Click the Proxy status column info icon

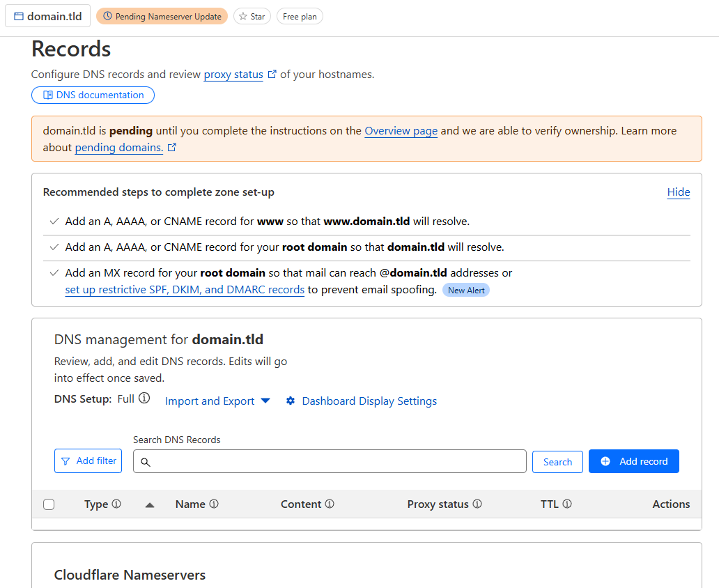477,504
